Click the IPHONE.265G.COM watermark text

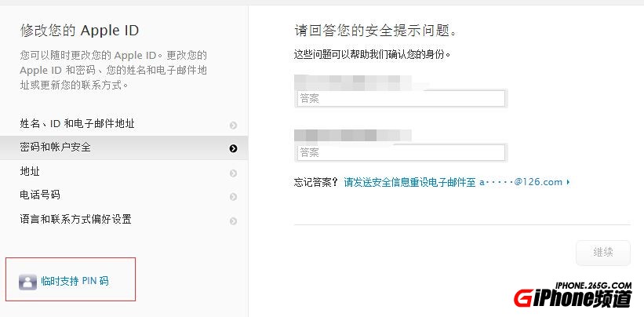(x=594, y=286)
